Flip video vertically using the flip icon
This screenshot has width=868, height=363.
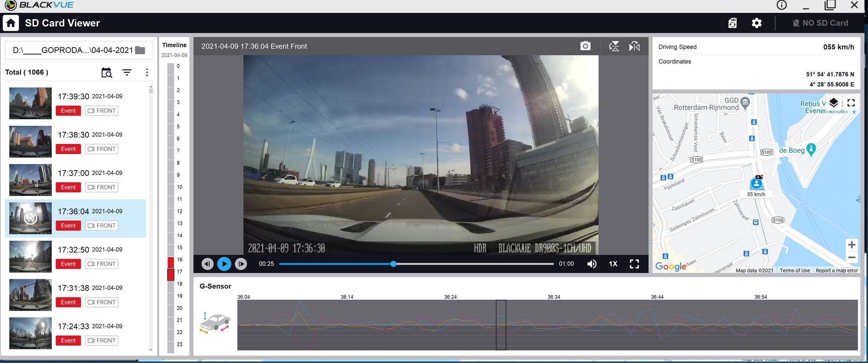614,46
